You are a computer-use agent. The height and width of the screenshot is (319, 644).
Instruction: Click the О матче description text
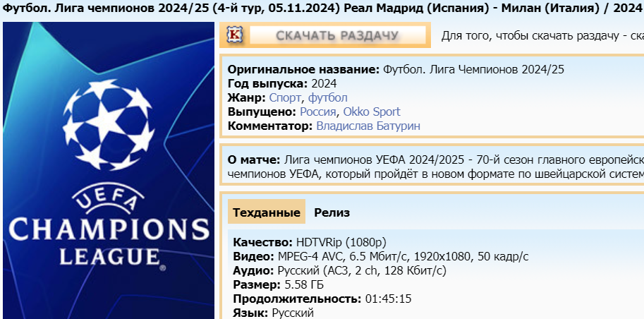[x=436, y=167]
